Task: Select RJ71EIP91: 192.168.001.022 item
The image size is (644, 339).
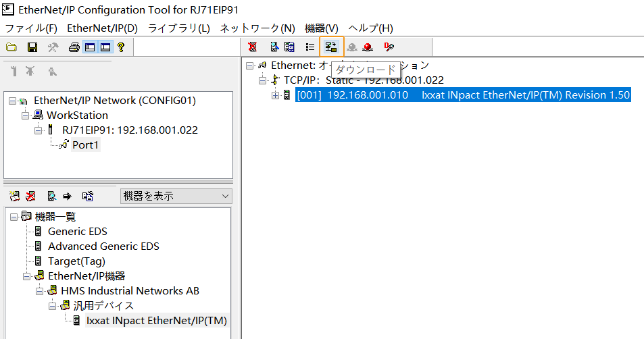Action: [x=130, y=130]
